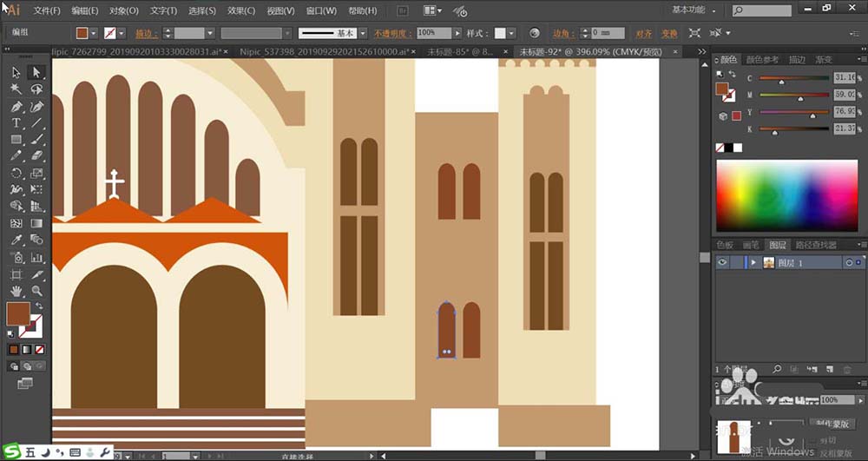Switch to the 路径查找器 panel tab
This screenshot has height=461, width=868.
coord(816,246)
